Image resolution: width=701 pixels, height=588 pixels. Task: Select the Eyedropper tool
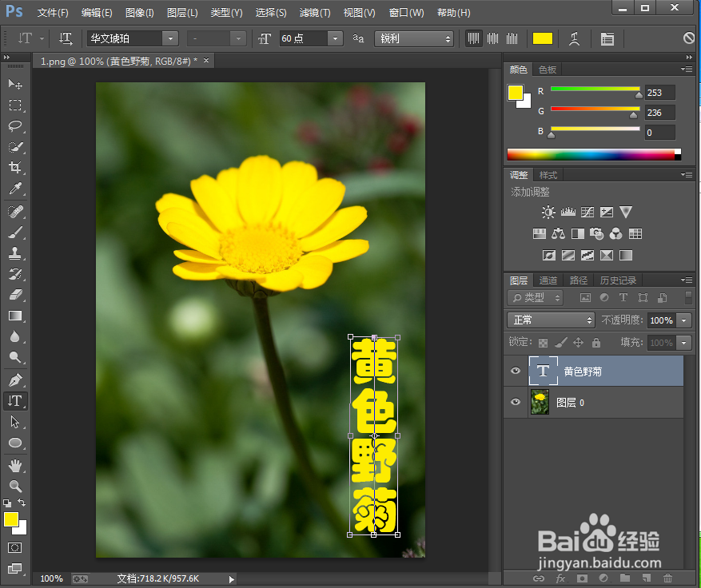(14, 188)
